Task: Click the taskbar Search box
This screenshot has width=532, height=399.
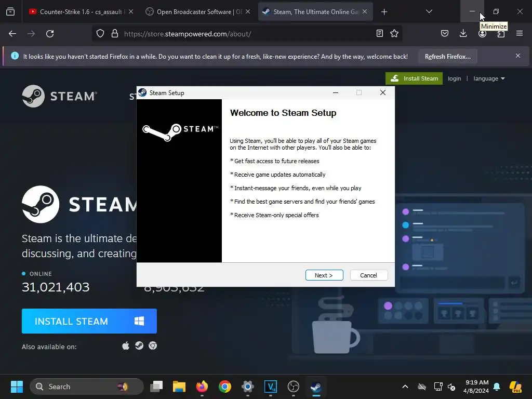Action: [87, 387]
